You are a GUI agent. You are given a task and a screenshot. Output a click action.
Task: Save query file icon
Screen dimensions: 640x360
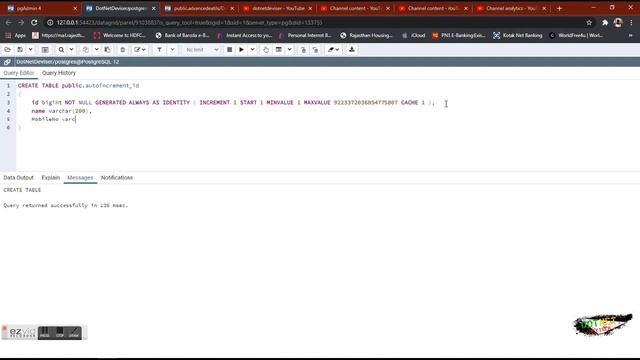20,49
